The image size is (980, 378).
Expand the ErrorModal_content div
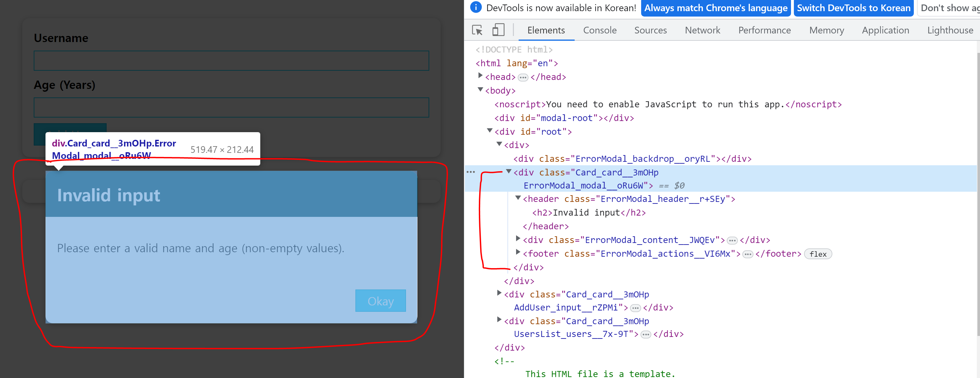517,239
